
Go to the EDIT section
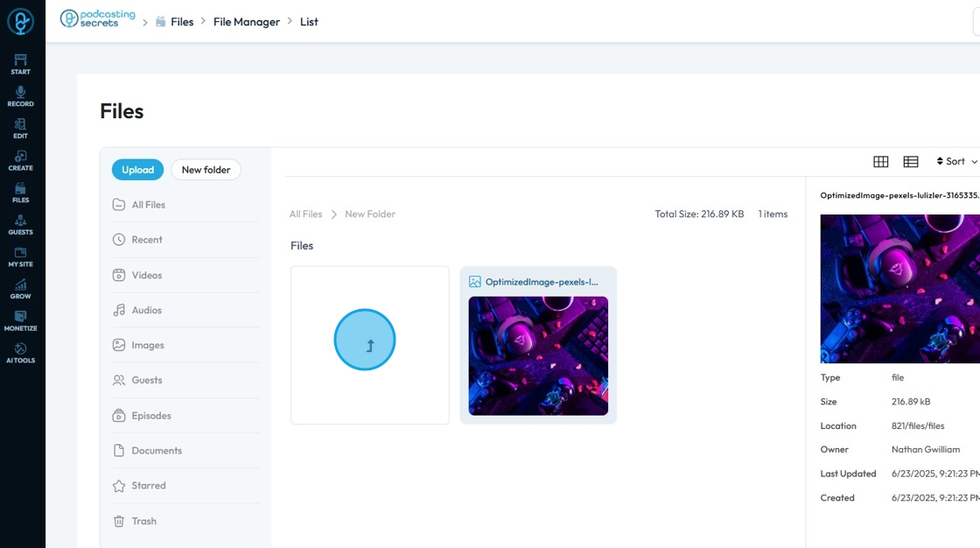20,128
